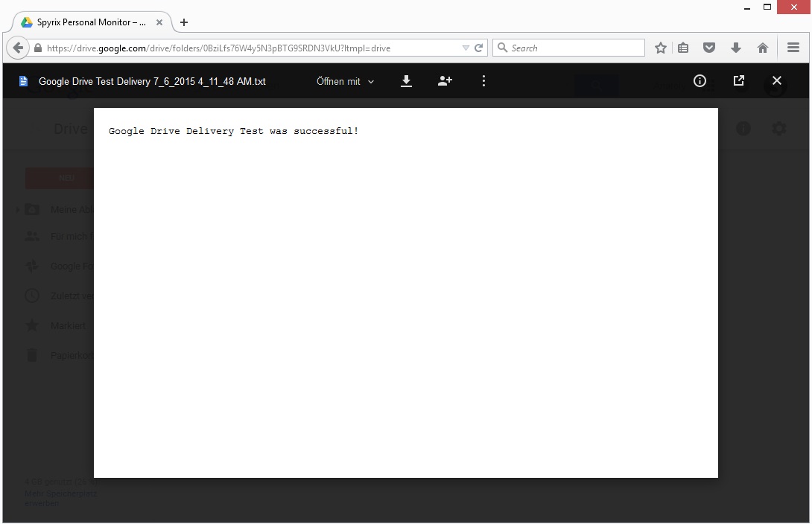Open file in new window icon
The width and height of the screenshot is (812, 524).
738,80
